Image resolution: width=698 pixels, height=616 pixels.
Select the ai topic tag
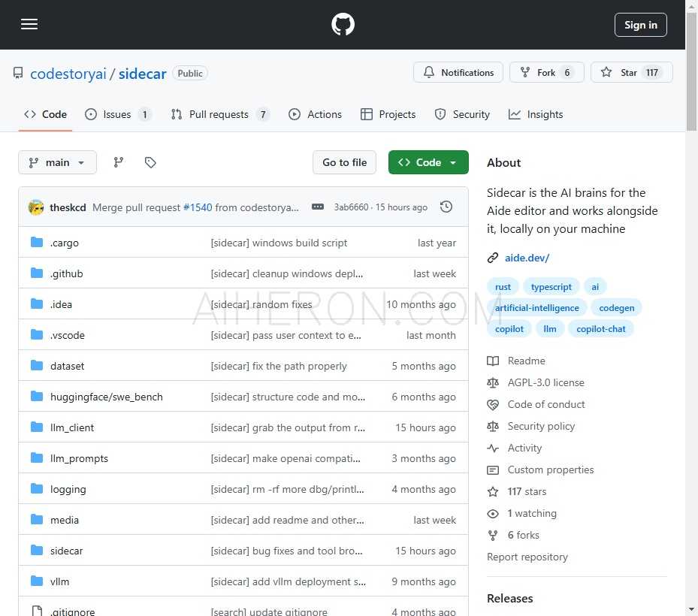(x=595, y=287)
